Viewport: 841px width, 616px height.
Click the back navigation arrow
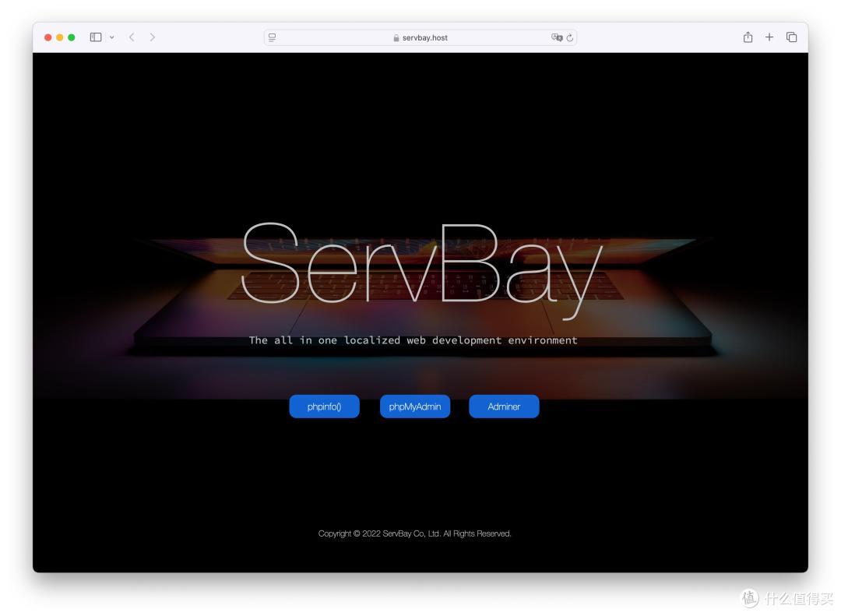(131, 37)
